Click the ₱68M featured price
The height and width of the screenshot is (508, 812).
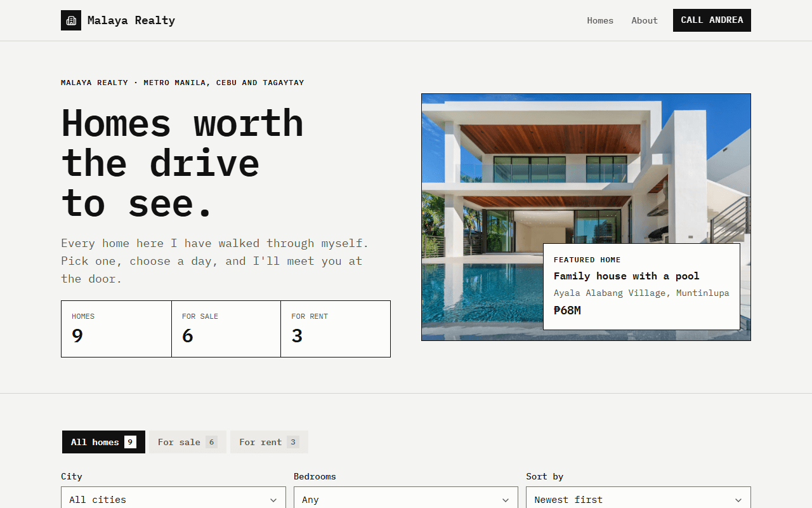[x=567, y=311]
